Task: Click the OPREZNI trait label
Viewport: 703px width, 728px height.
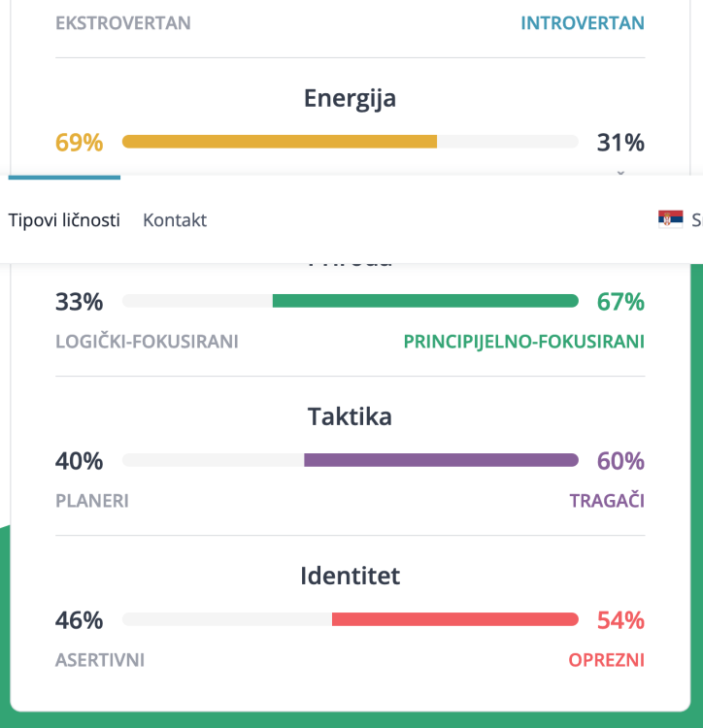Action: pos(607,660)
